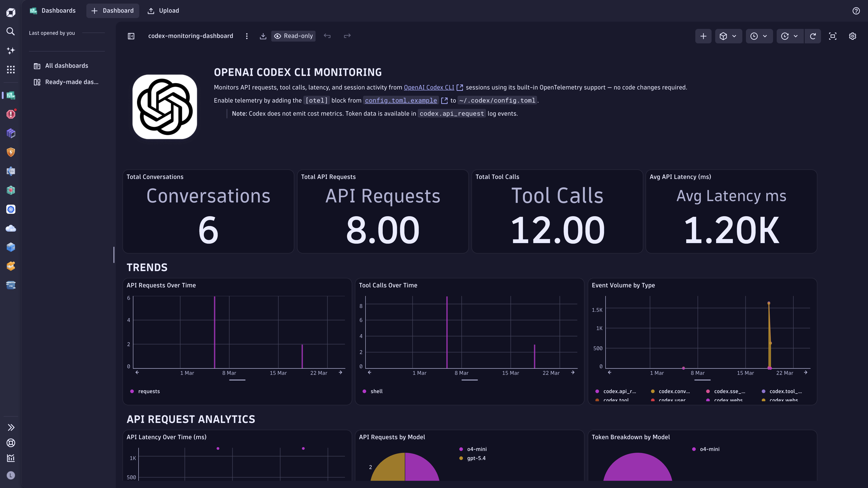The image size is (868, 488).
Task: Open the orange shield security app
Action: pos(11,152)
